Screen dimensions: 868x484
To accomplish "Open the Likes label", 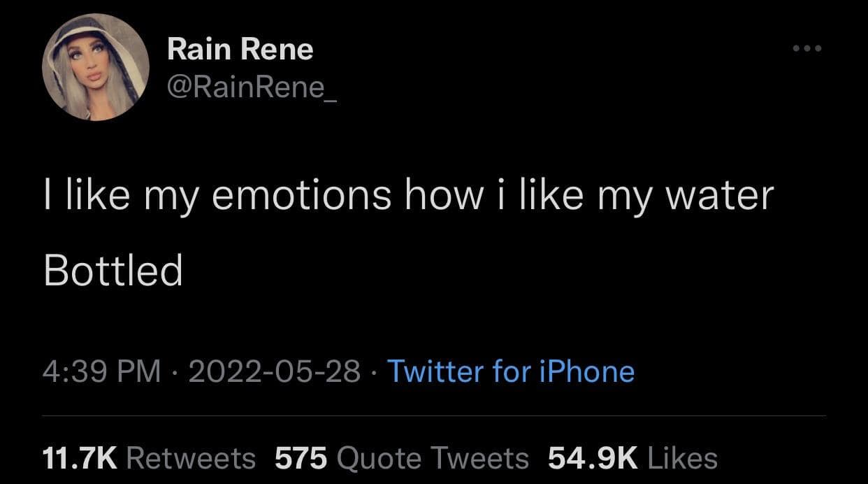I will tap(683, 458).
